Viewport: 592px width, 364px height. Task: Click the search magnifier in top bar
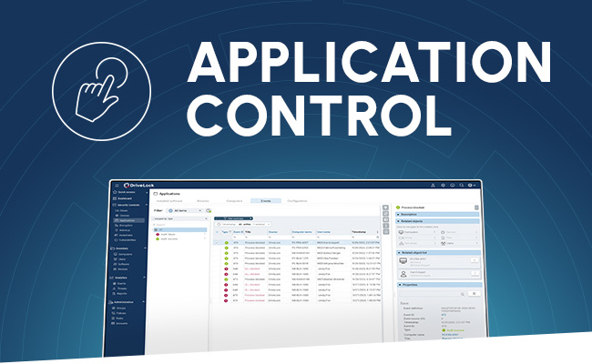click(x=462, y=186)
